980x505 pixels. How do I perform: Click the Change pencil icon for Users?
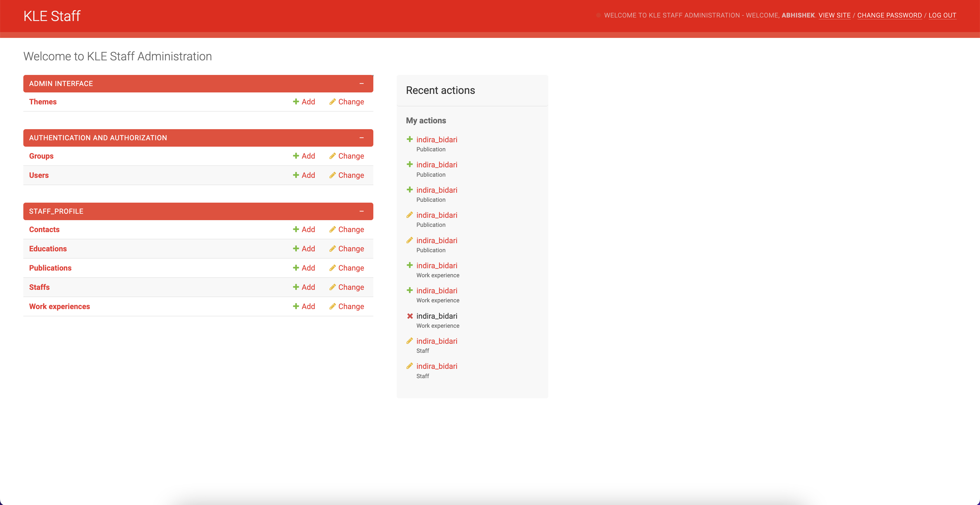332,175
